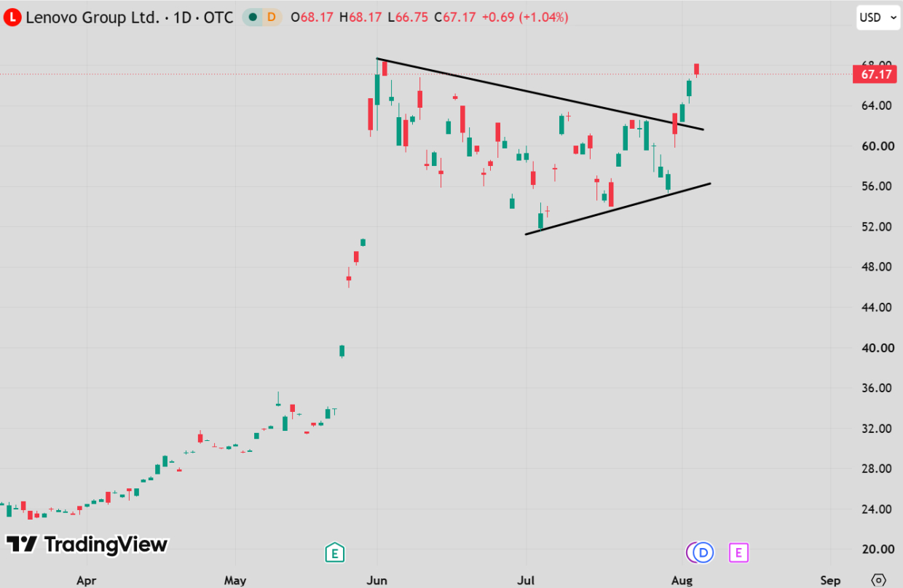This screenshot has width=903, height=588.
Task: Click the 32.00 price axis label
Action: (877, 429)
